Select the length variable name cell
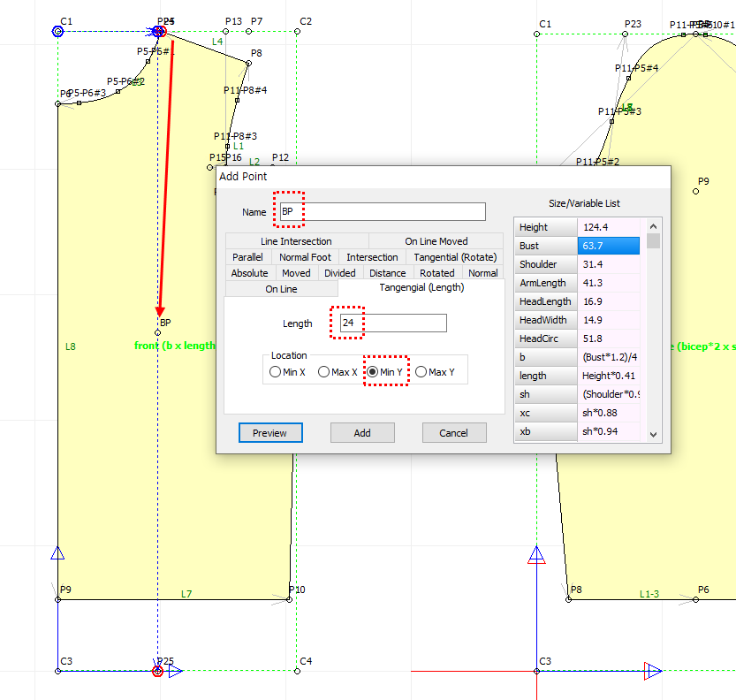The height and width of the screenshot is (700, 736). (x=546, y=376)
